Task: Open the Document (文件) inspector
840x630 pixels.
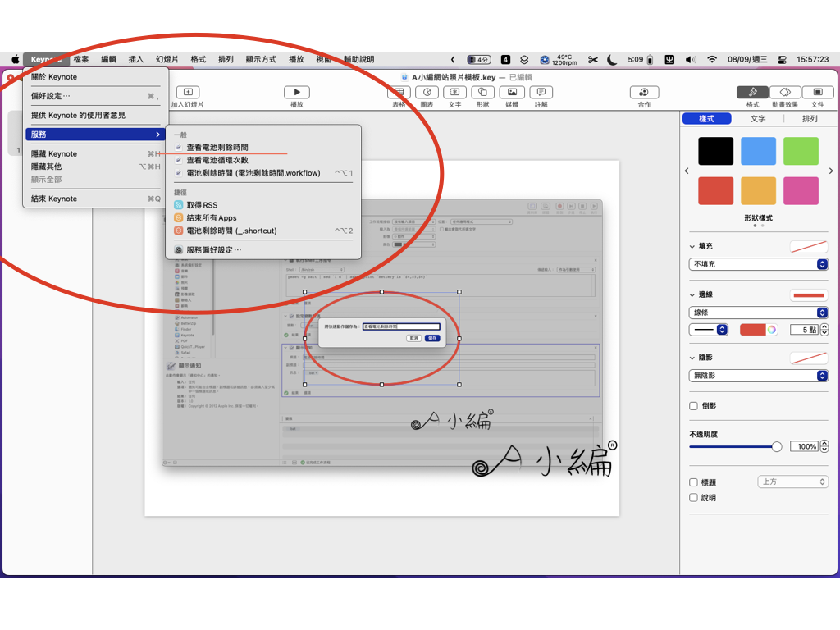Action: tap(818, 92)
